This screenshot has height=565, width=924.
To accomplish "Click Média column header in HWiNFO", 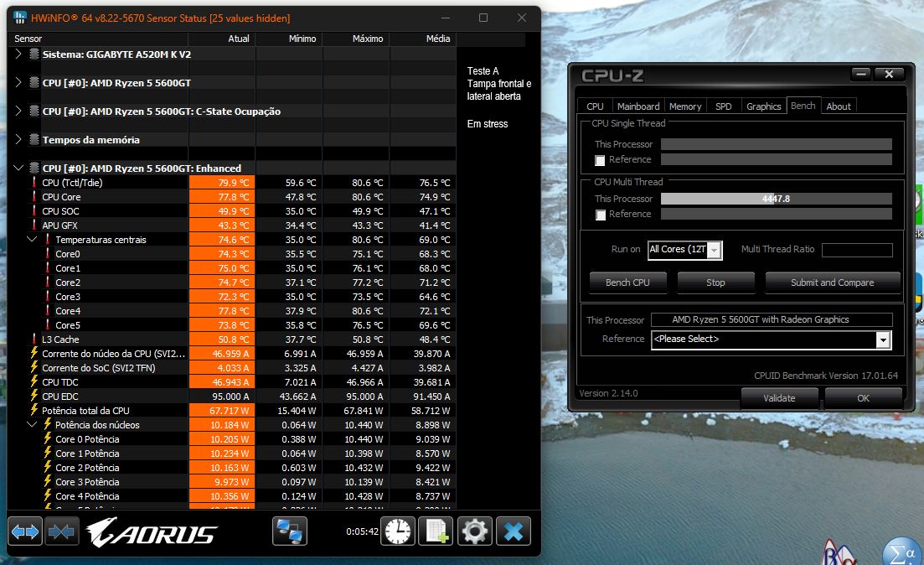I will (423, 39).
